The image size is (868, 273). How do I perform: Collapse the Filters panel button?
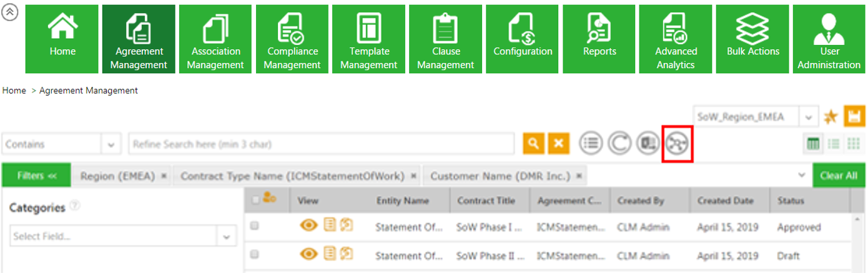(37, 176)
